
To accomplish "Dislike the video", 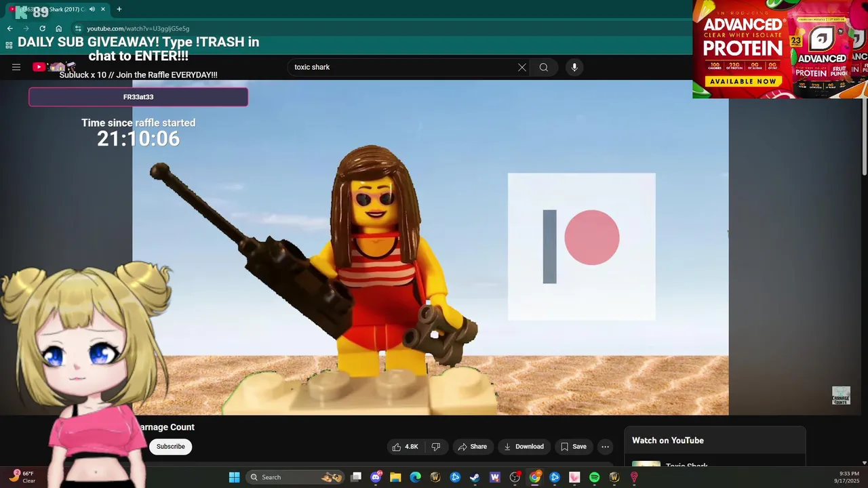I will (436, 447).
